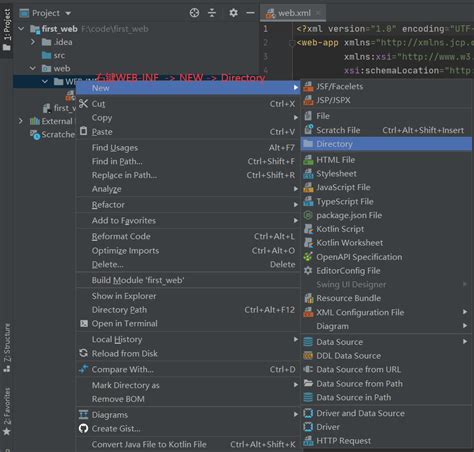Collapse the first_web root node
This screenshot has height=452, width=474.
[21, 29]
